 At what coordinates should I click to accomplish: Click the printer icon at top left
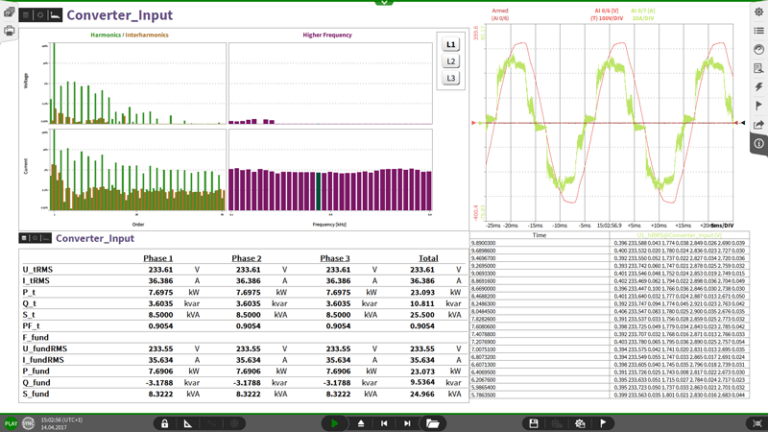click(x=9, y=31)
